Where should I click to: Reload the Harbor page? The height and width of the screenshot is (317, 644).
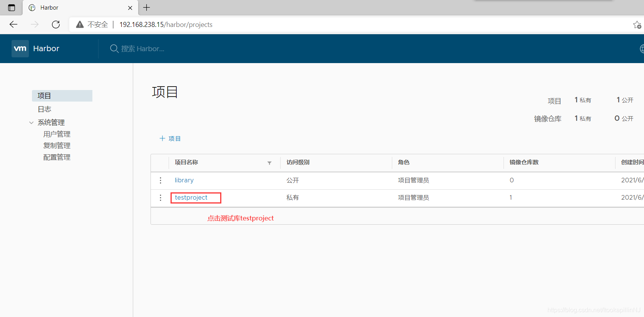coord(56,25)
